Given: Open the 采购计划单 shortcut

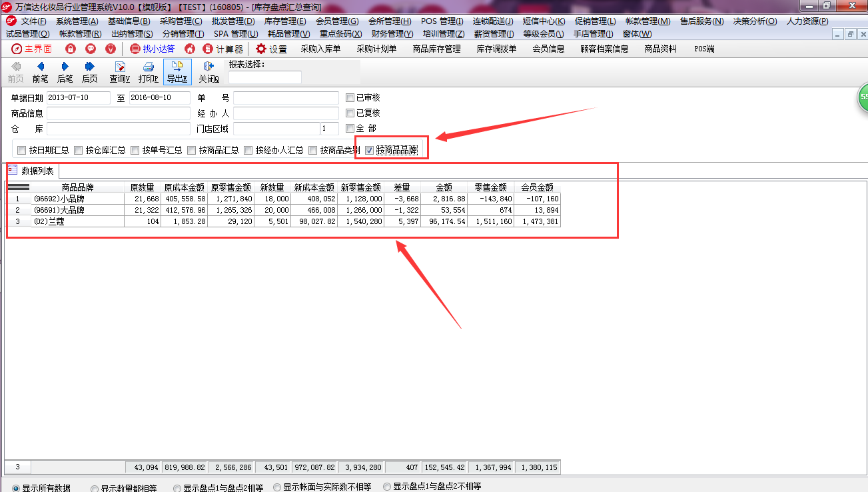Looking at the screenshot, I should click(376, 49).
